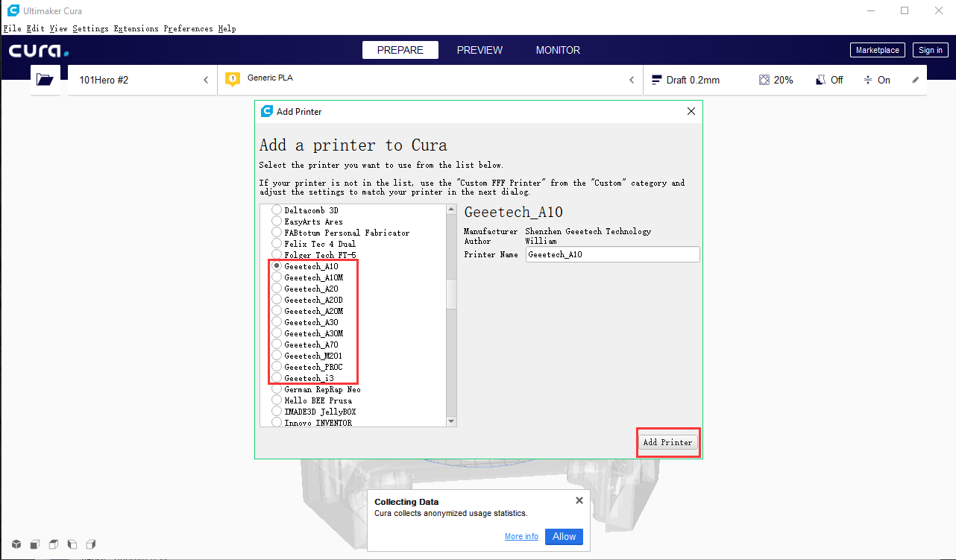956x560 pixels.
Task: Click the pencil edit print settings icon
Action: point(916,80)
